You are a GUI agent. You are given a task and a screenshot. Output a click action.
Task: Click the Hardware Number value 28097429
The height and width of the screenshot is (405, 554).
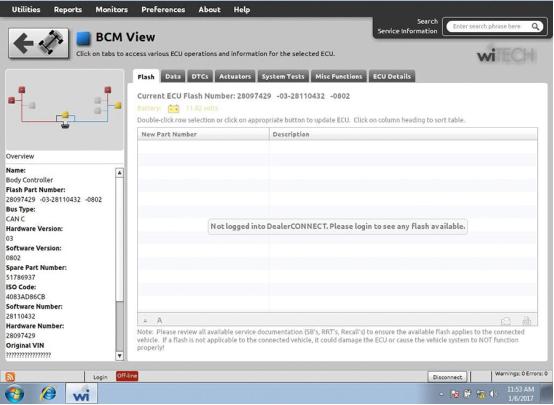pos(20,336)
